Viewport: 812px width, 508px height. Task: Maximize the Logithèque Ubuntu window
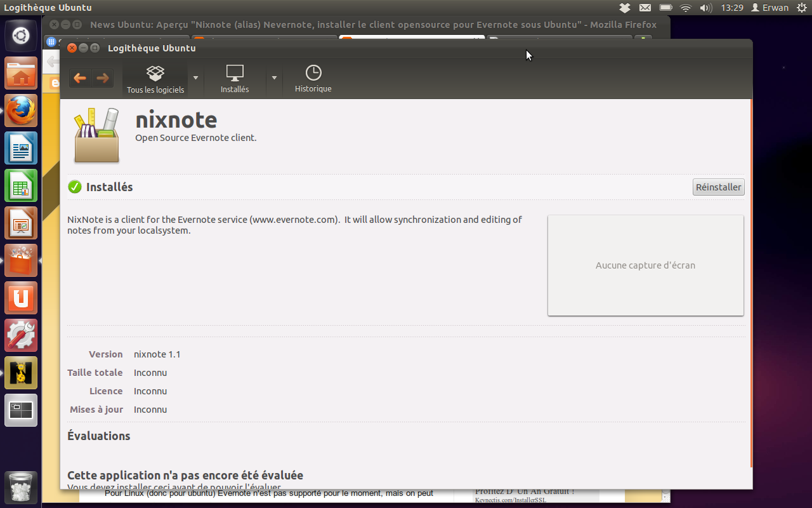pos(95,48)
